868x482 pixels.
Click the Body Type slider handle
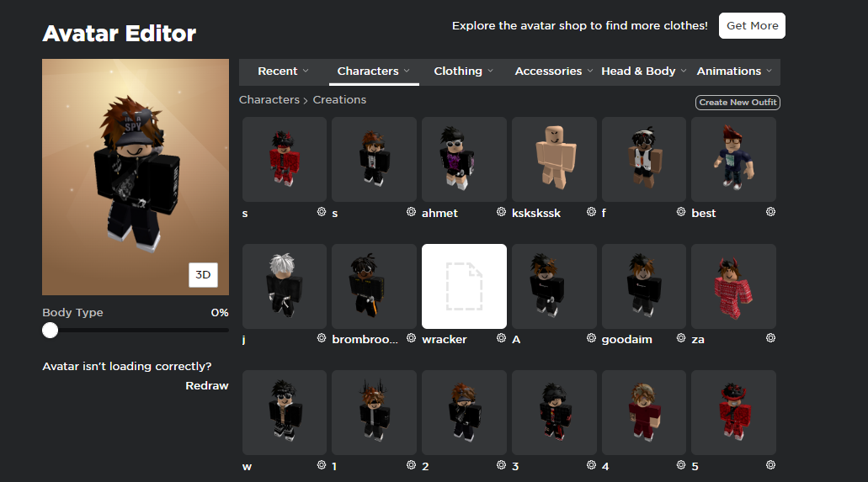click(x=51, y=331)
